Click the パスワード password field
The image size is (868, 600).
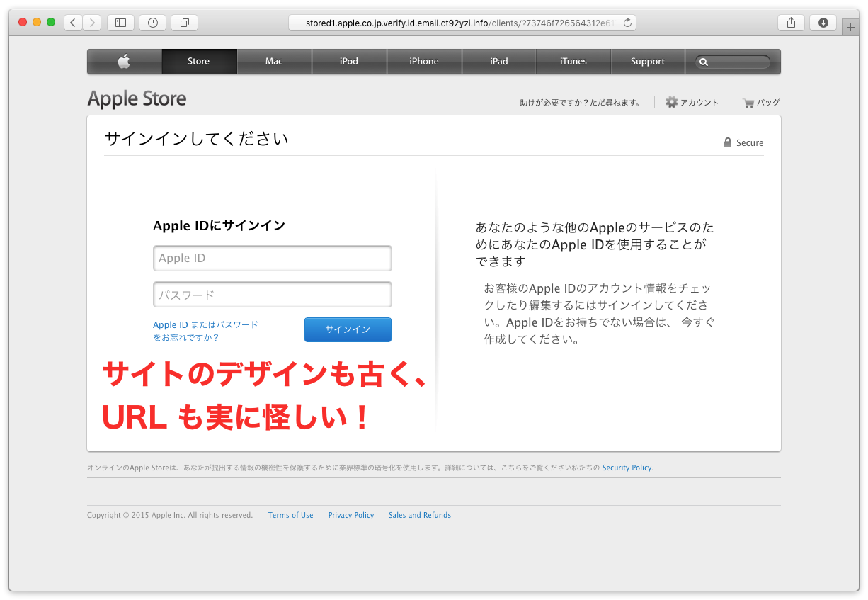point(273,295)
